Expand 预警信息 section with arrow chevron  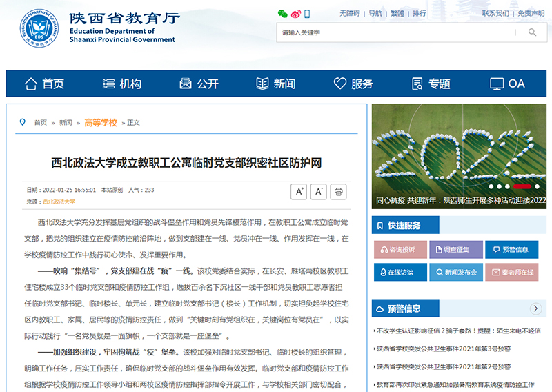coord(535,308)
